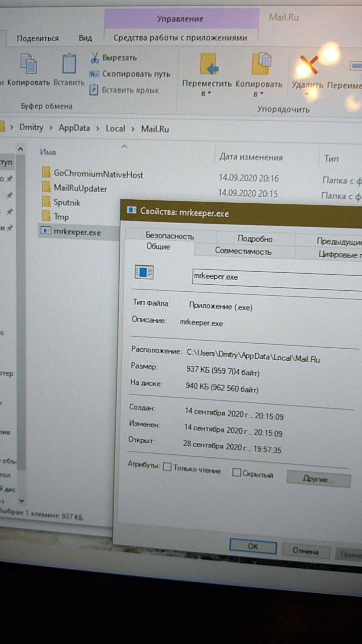Sort by the Name (Имя) column header
Image resolution: width=362 pixels, height=644 pixels.
[48, 152]
